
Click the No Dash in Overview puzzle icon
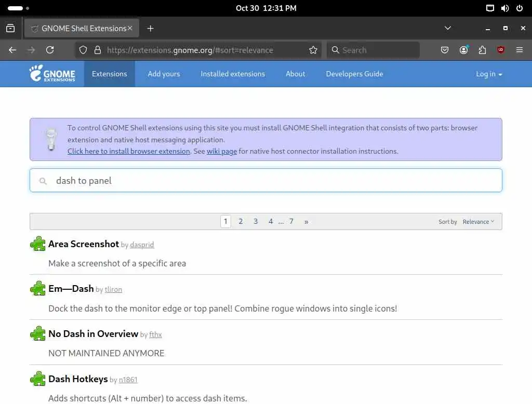(37, 334)
